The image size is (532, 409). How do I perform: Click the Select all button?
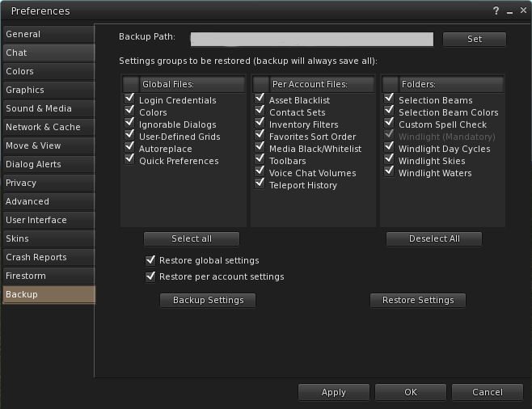click(192, 238)
